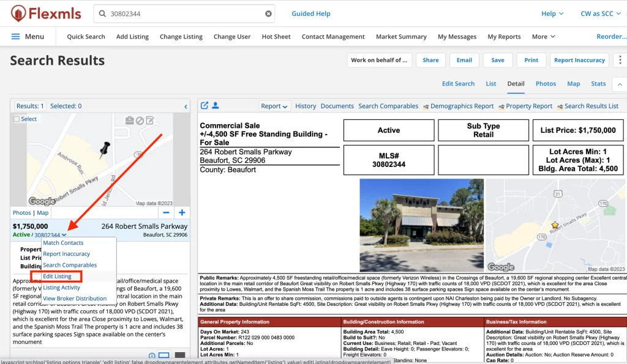Zoom in the listing map with plus
The width and height of the screenshot is (627, 364).
(182, 212)
